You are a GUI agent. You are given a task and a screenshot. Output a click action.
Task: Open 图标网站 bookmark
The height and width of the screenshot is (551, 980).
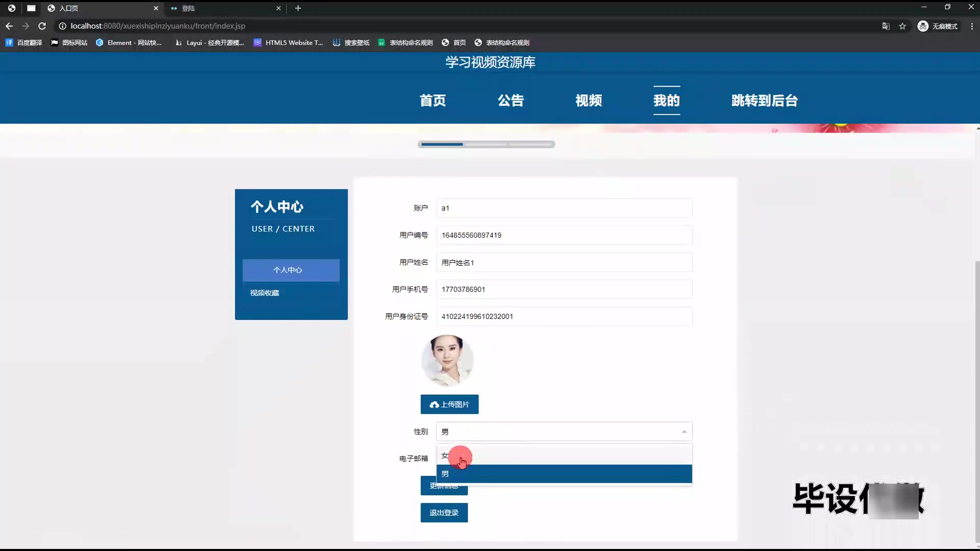click(69, 43)
